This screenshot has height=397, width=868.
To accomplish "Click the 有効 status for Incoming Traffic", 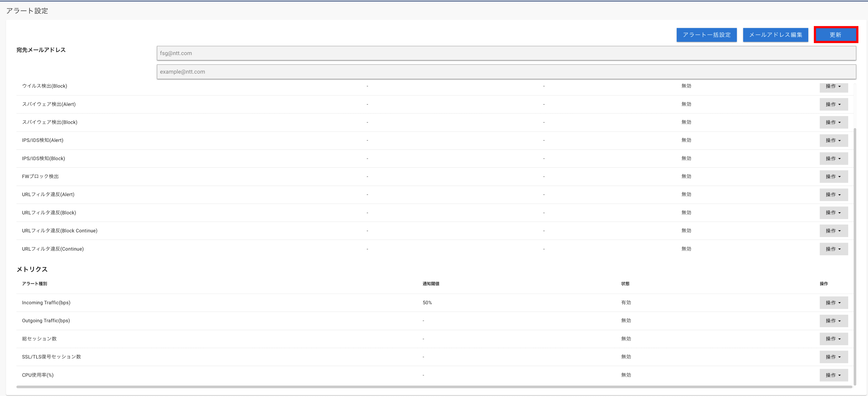I will [x=626, y=303].
